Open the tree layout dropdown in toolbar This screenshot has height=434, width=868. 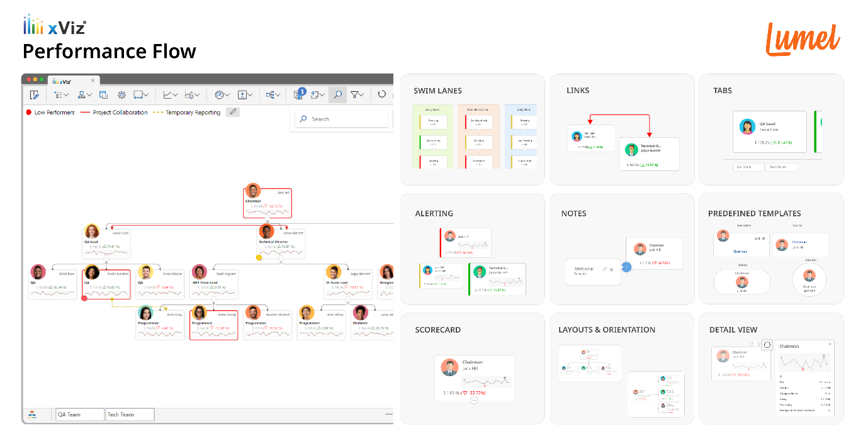coord(273,94)
